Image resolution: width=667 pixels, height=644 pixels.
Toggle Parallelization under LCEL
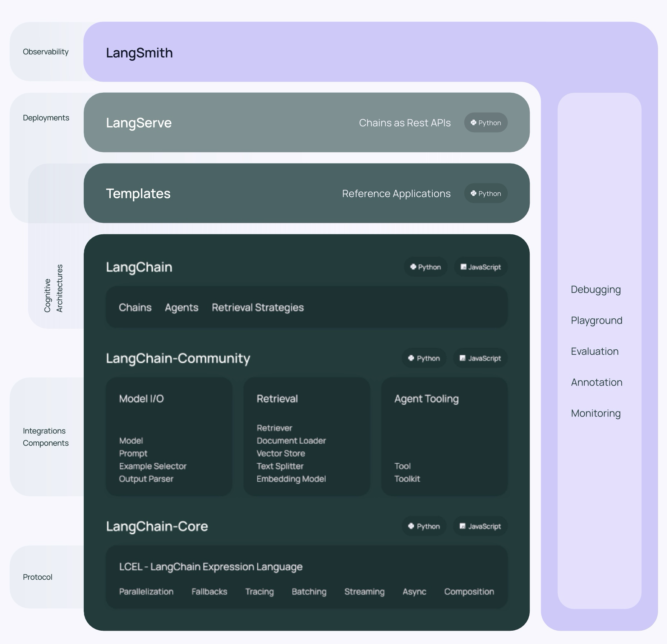(x=146, y=592)
